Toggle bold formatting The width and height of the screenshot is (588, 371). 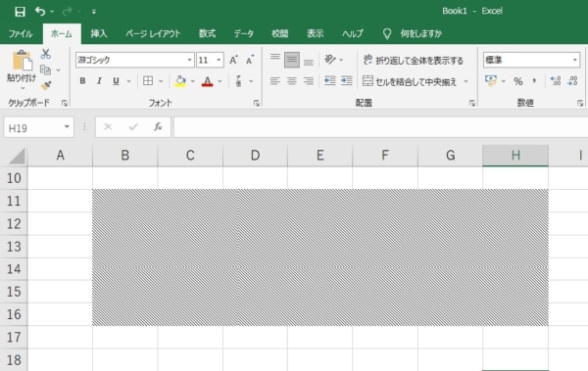(x=82, y=81)
